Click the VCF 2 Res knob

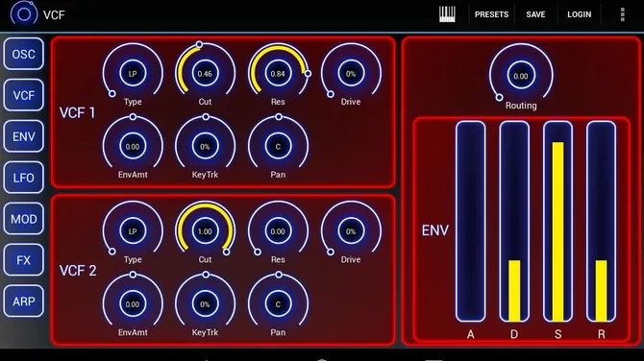pyautogui.click(x=278, y=231)
